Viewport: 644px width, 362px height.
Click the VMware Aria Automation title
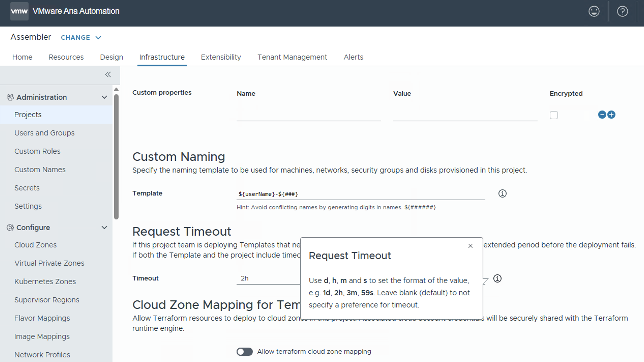point(76,11)
